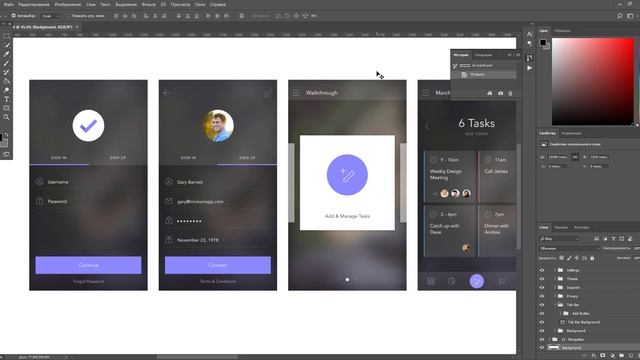640x360 pixels.
Task: Switch to the Операции tab
Action: [483, 55]
